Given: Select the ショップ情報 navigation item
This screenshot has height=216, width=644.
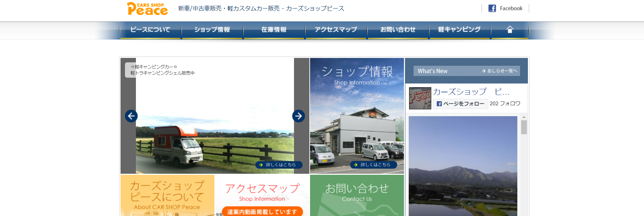Looking at the screenshot, I should (212, 30).
